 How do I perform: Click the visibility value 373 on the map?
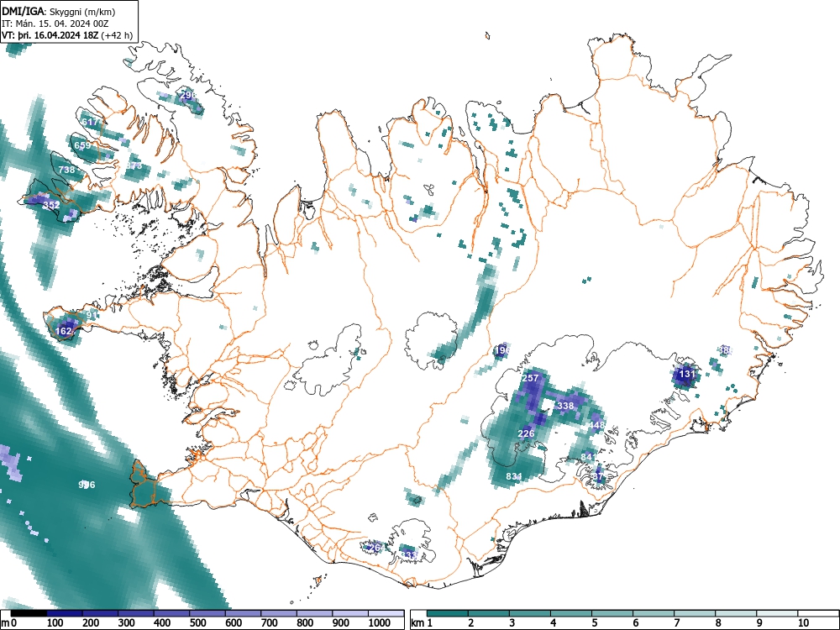point(134,166)
